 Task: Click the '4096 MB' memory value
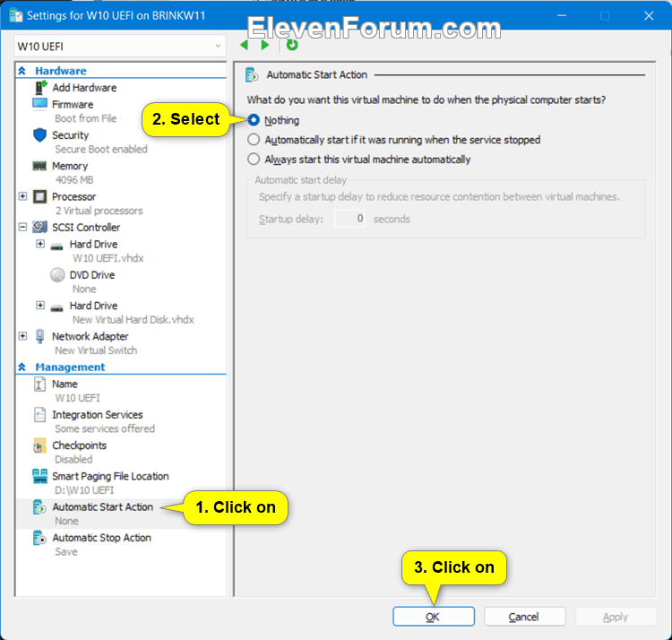(74, 180)
